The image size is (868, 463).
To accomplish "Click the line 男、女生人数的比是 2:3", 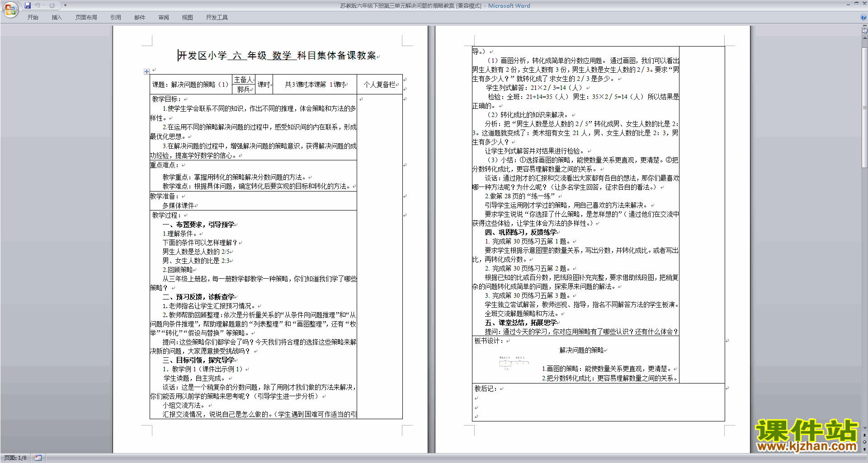I will [196, 261].
